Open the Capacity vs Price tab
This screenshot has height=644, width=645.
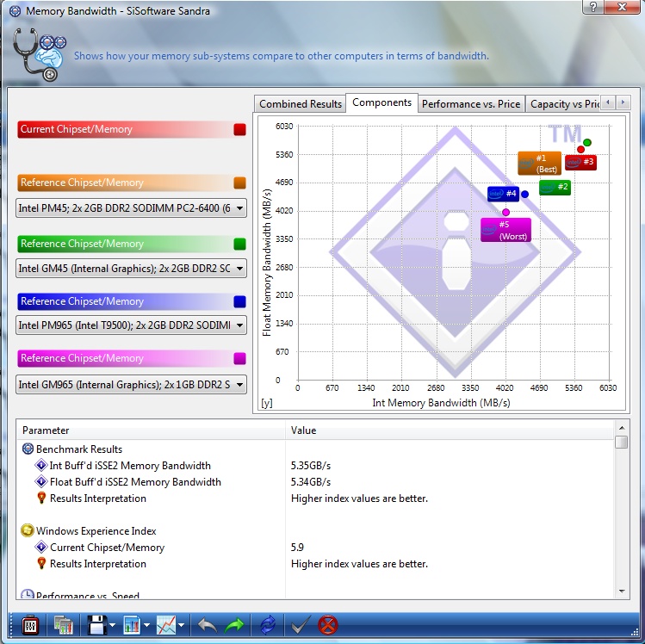point(564,104)
